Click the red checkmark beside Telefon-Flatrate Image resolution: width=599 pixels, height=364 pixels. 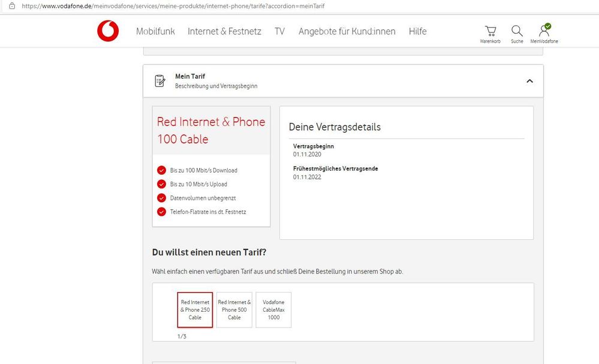tap(161, 212)
